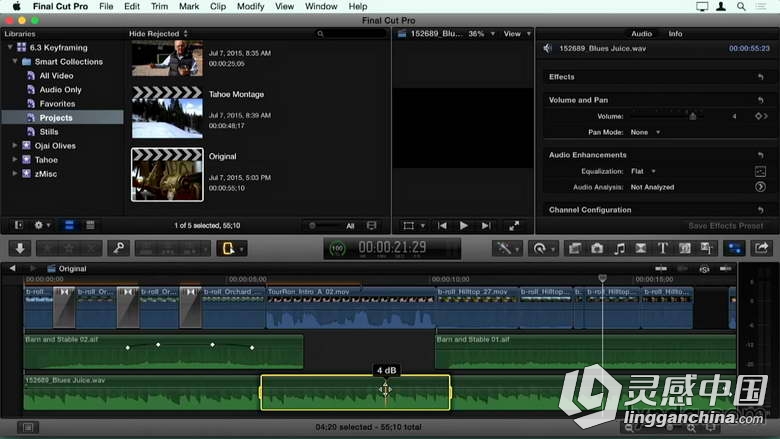Enter full screen playback
This screenshot has height=439, width=780.
[x=514, y=226]
